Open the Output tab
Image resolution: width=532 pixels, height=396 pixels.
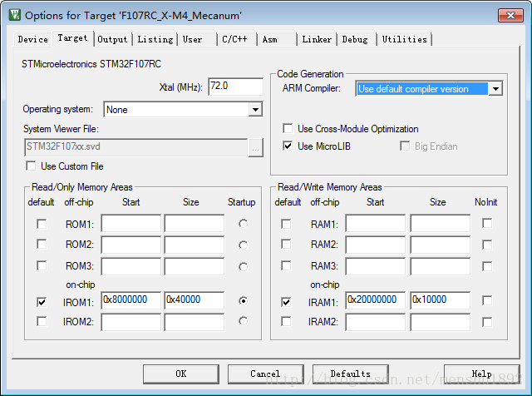[112, 39]
